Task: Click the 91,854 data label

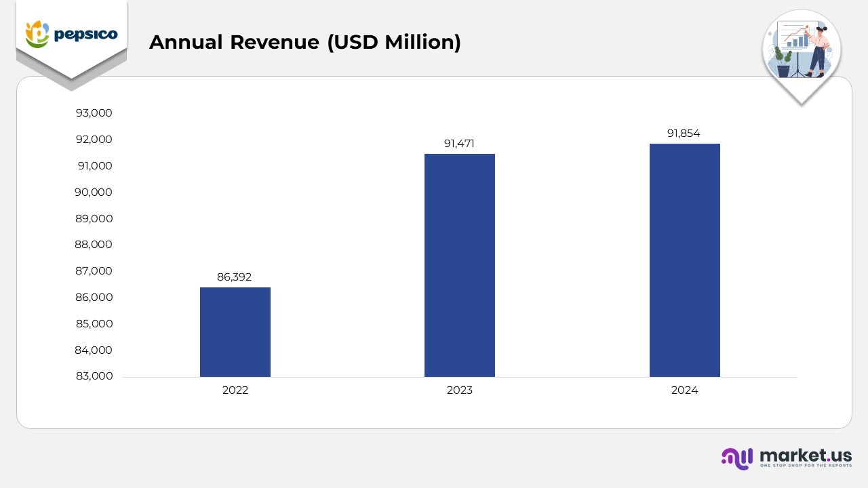Action: click(x=684, y=133)
